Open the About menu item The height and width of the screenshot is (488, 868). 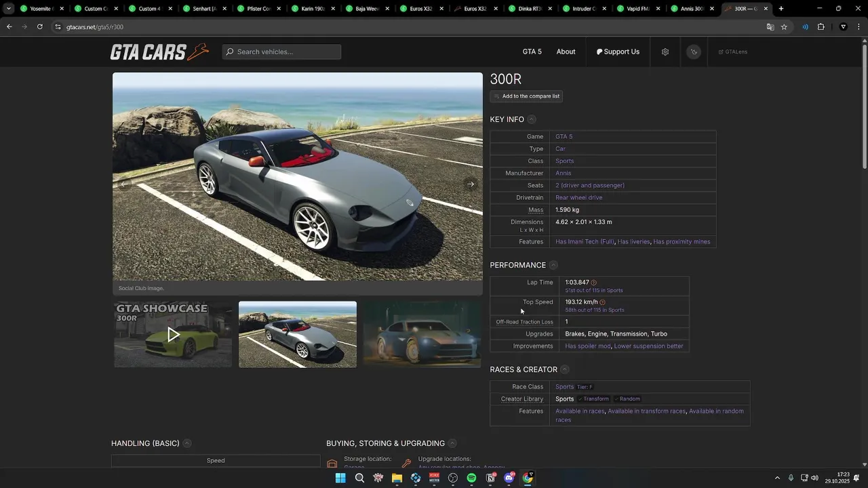(566, 52)
